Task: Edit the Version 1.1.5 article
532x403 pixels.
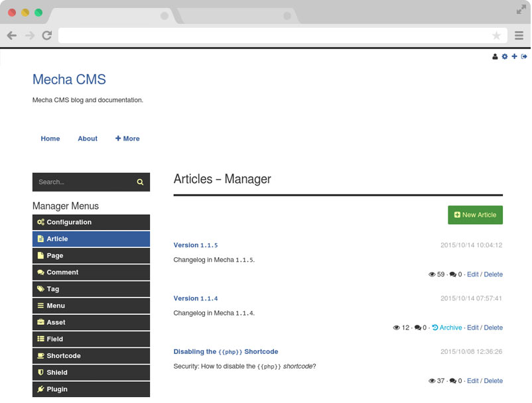Action: pyautogui.click(x=472, y=274)
